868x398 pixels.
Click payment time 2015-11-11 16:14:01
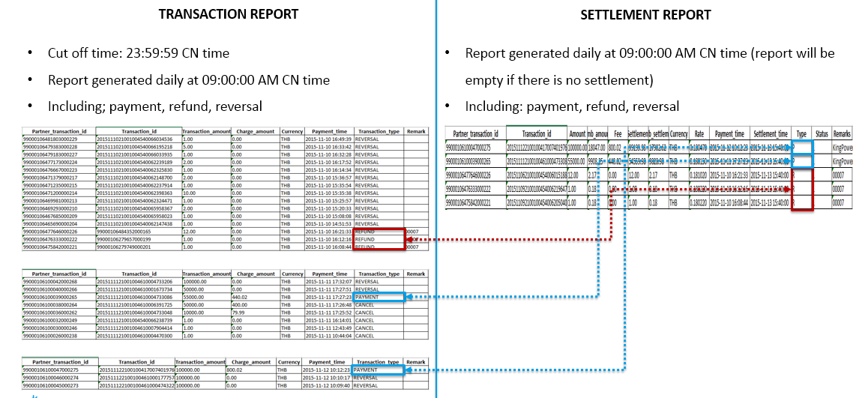pos(329,320)
